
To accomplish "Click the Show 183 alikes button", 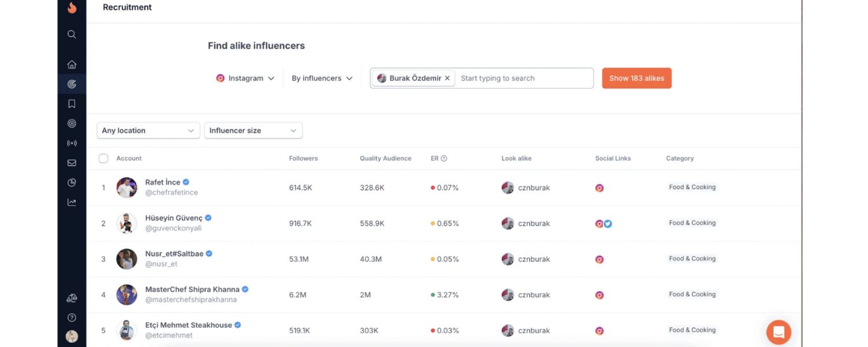I will [x=637, y=78].
